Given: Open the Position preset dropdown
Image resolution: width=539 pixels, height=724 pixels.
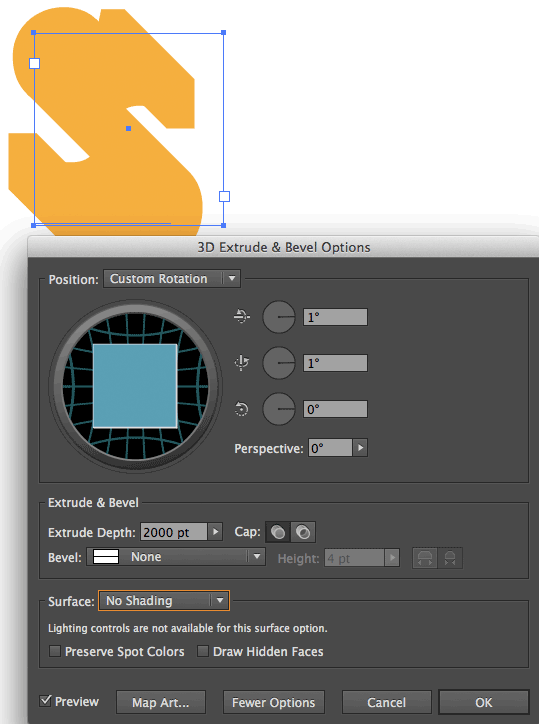Looking at the screenshot, I should click(x=172, y=279).
